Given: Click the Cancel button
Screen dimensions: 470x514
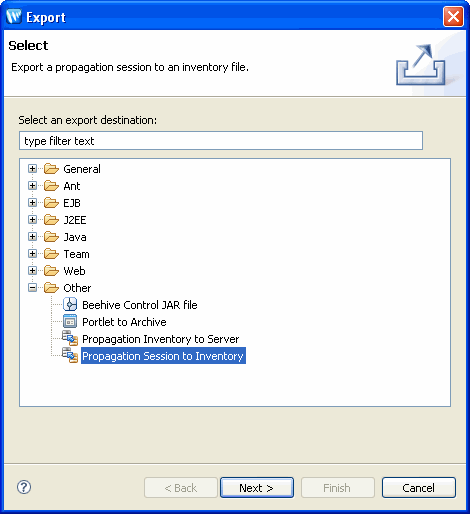Looking at the screenshot, I should (419, 488).
